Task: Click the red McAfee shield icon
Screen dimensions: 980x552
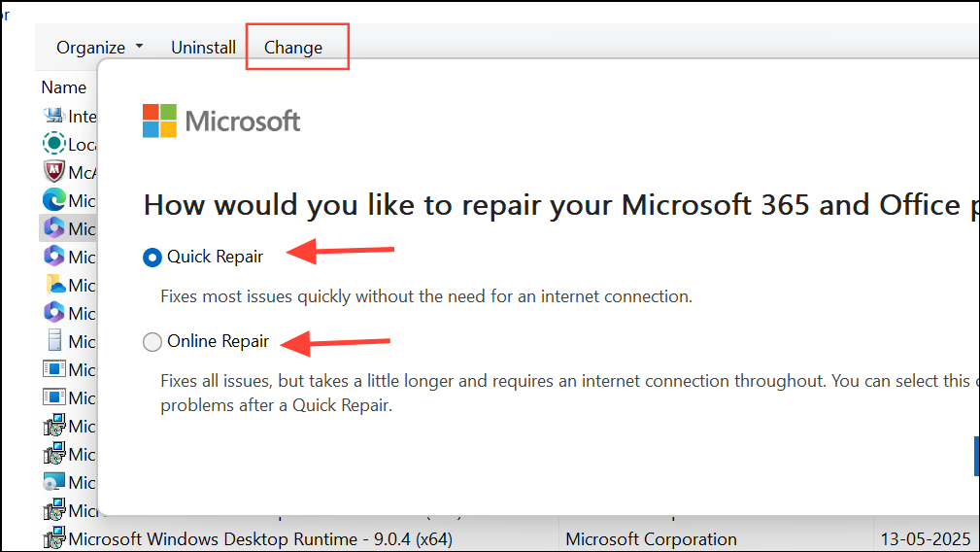Action: [53, 172]
